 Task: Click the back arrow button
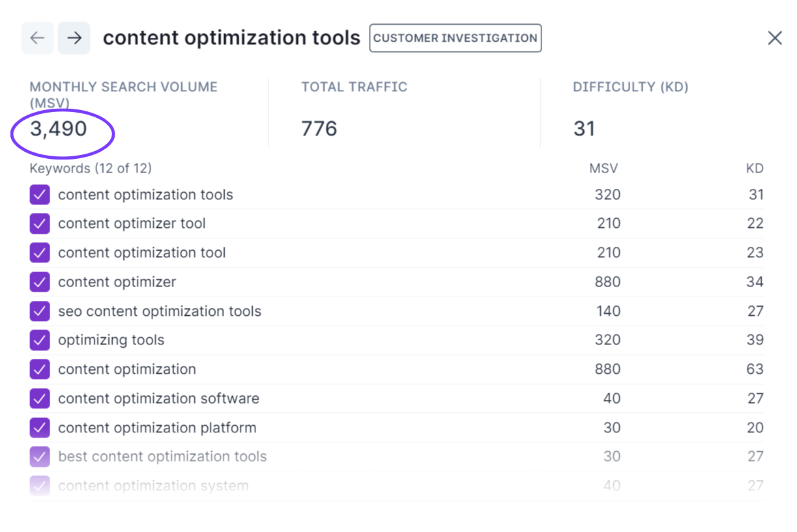point(37,38)
